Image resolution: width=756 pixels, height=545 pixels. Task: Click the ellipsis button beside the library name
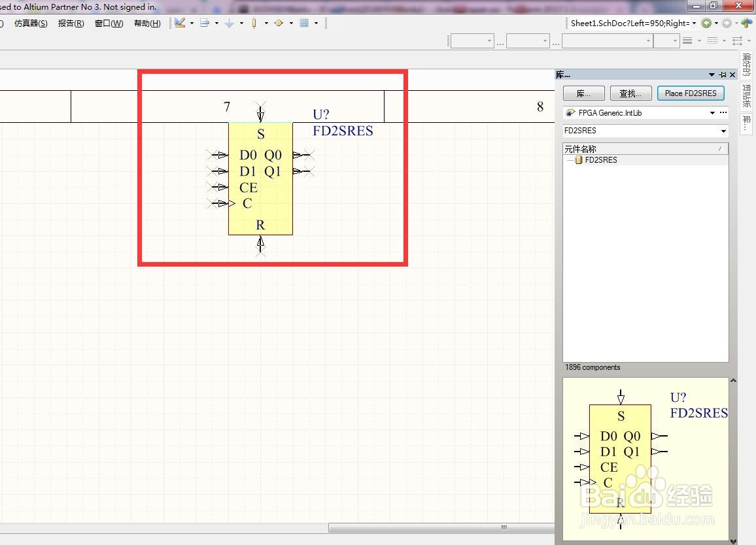[x=723, y=112]
